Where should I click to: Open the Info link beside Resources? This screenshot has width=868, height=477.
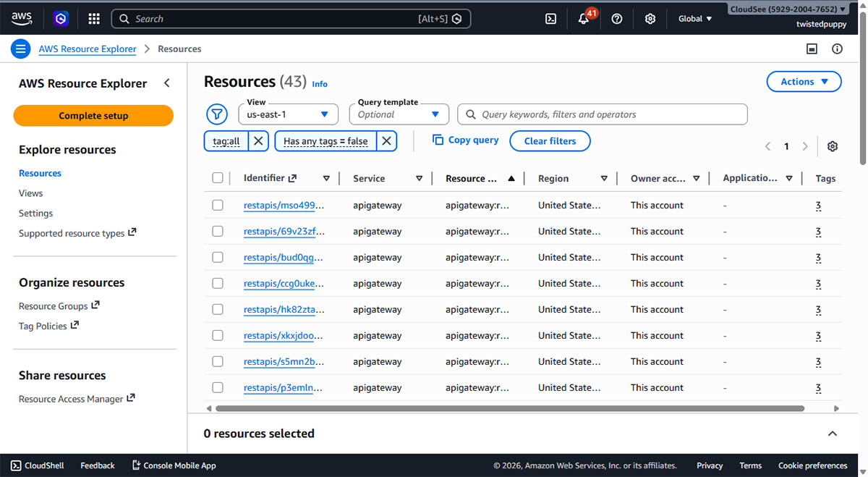point(320,84)
